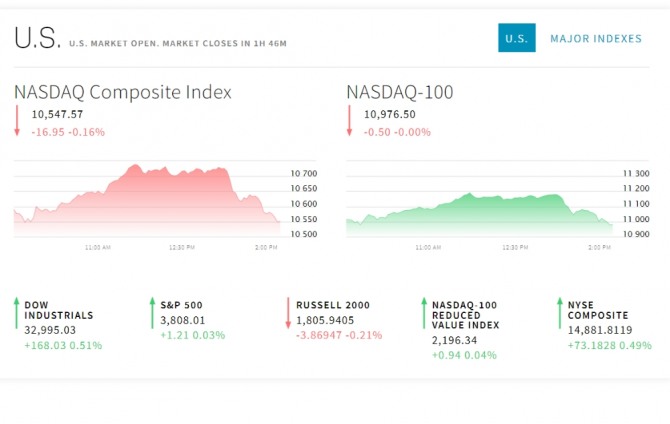Click the red down arrow beside NASDAQ Composite
The width and height of the screenshot is (670, 424).
coord(17,122)
